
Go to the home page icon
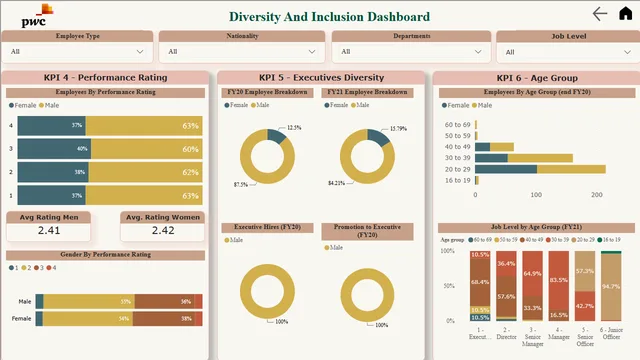coord(625,13)
